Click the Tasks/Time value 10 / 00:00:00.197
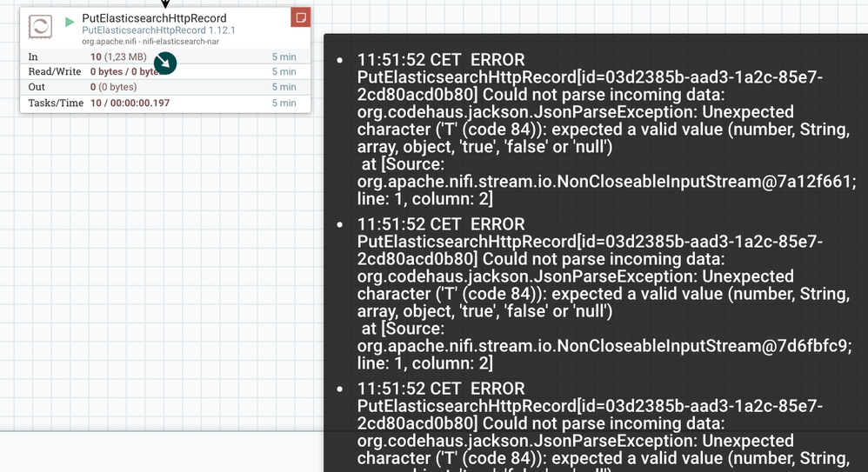Screen dimensions: 868x472 tap(130, 103)
